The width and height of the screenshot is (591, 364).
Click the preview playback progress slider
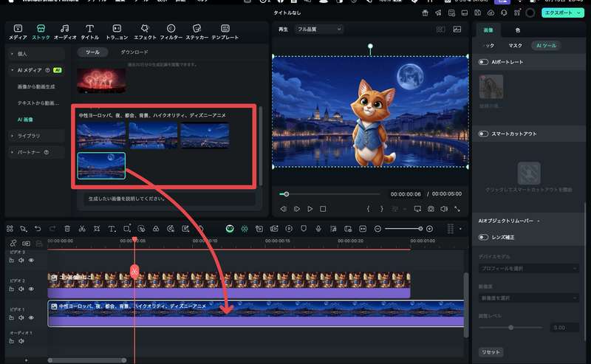329,194
